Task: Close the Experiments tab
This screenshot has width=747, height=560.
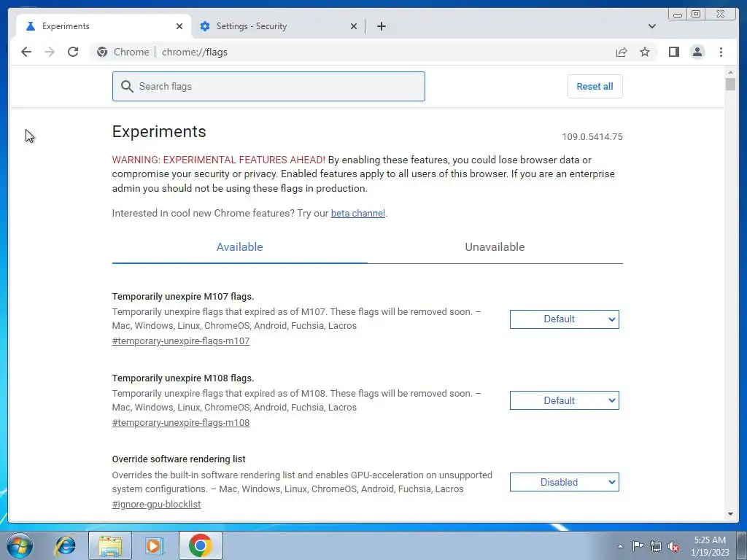Action: (x=179, y=26)
